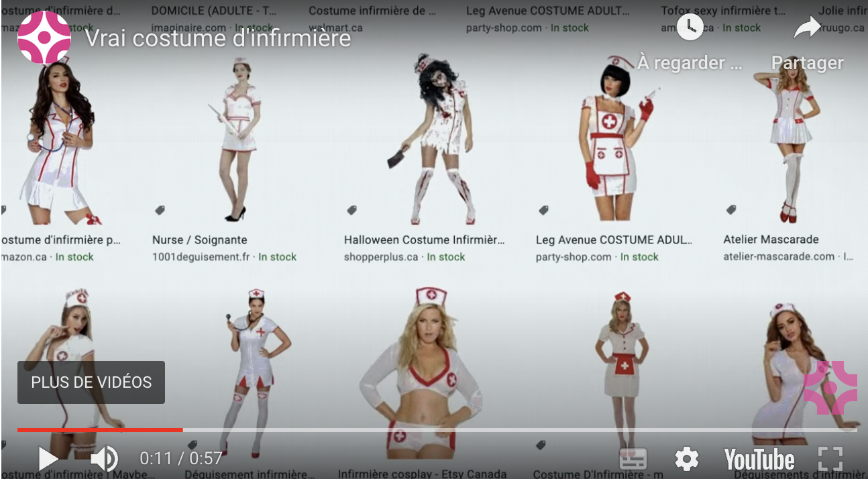Click the 'Nurse / Soignante' product title
Screen dimensions: 868x479
199,239
